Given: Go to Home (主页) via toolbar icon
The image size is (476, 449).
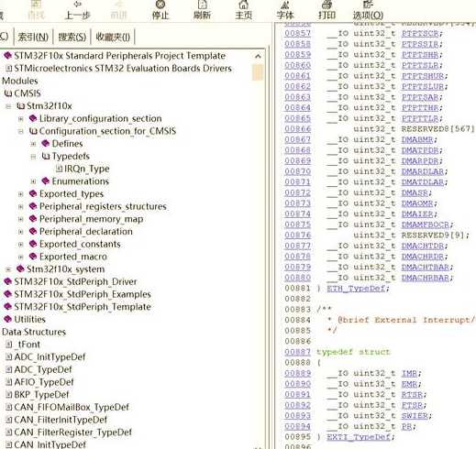Looking at the screenshot, I should point(244,5).
